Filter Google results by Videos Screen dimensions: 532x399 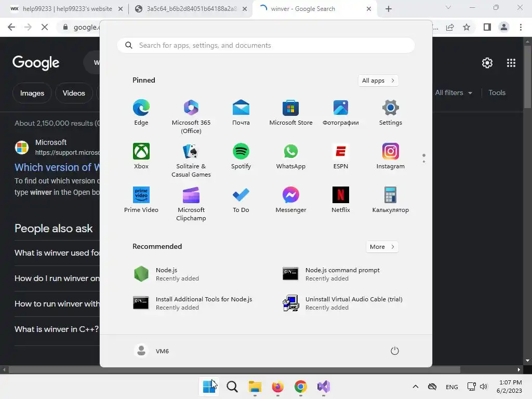click(x=74, y=93)
